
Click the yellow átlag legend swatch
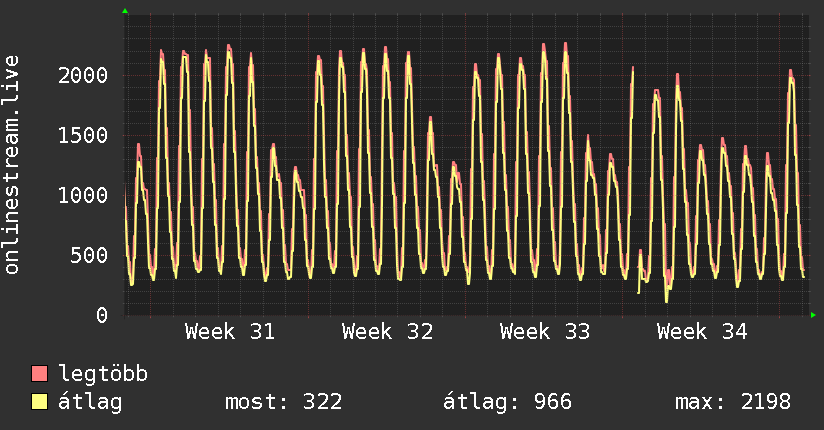(x=39, y=402)
